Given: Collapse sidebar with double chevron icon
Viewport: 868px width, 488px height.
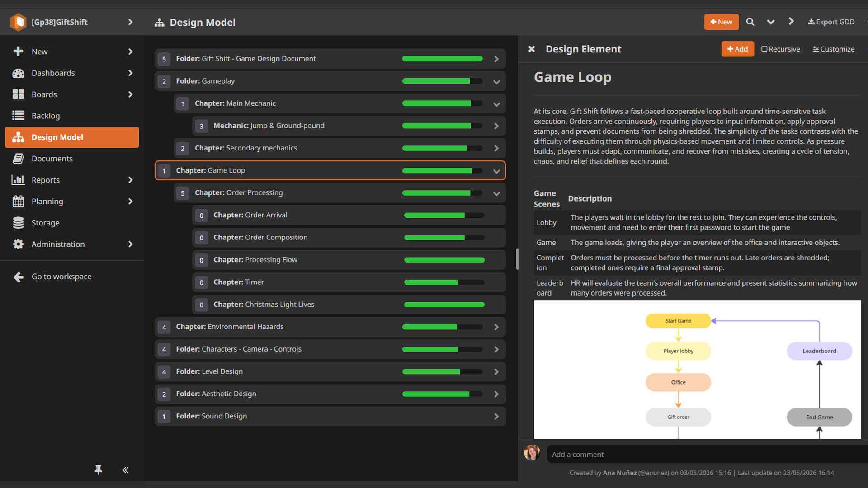Looking at the screenshot, I should (x=125, y=470).
